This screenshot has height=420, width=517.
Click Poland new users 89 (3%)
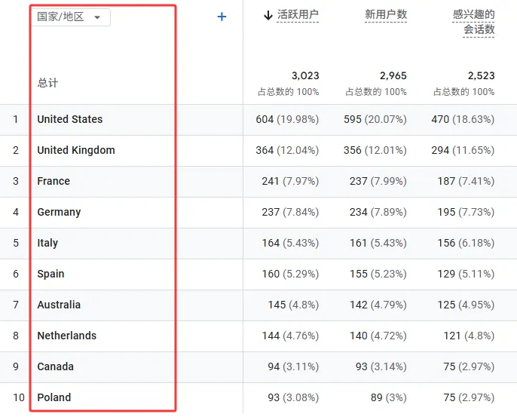[x=389, y=397]
